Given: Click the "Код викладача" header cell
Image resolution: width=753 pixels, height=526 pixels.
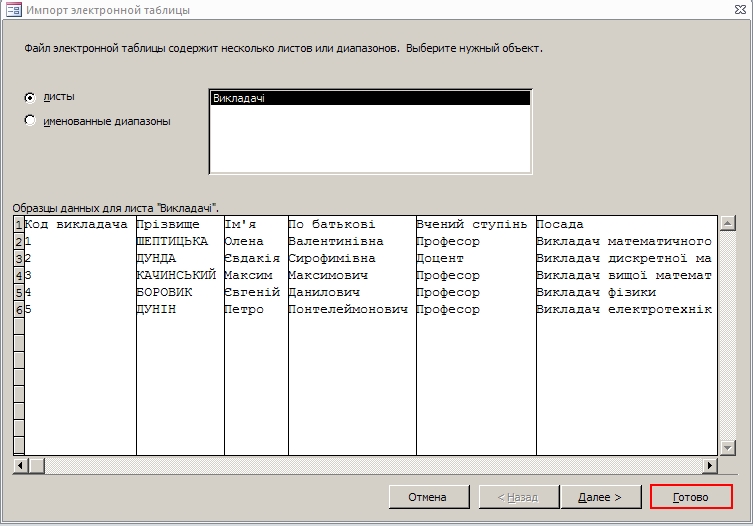Looking at the screenshot, I should click(80, 224).
